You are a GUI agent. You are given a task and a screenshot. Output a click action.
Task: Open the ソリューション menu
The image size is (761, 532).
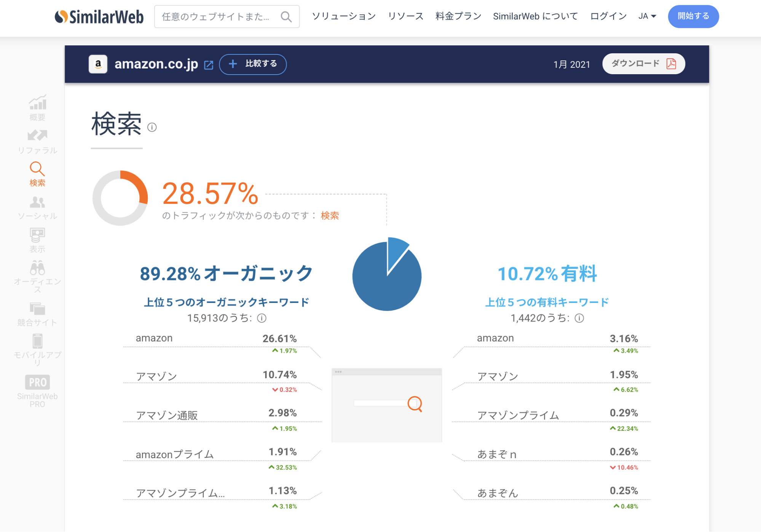tap(344, 16)
